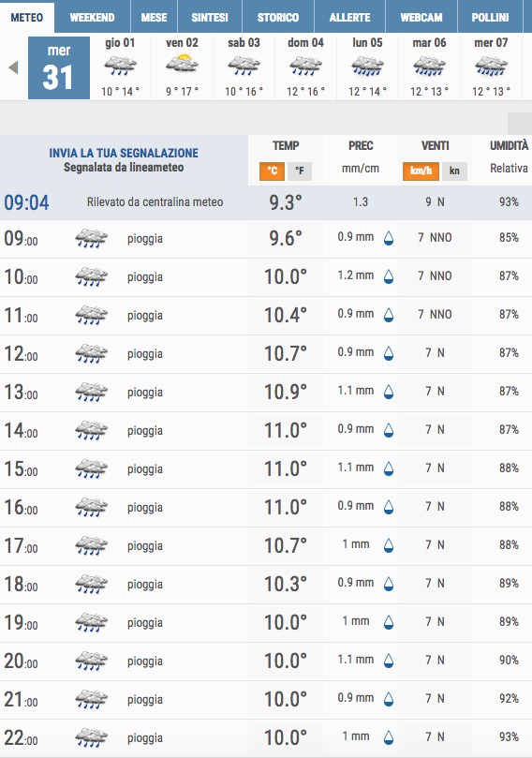
Task: Click the 85% humidity value
Action: pos(509,237)
